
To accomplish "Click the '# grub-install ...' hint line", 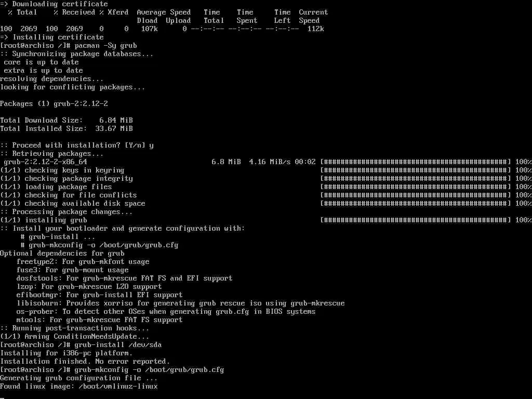I will point(58,237).
